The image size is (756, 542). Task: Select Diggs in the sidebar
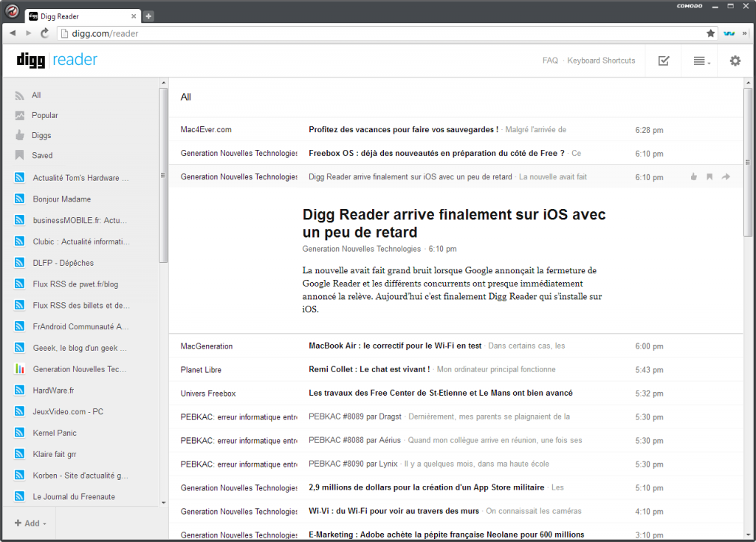(41, 136)
